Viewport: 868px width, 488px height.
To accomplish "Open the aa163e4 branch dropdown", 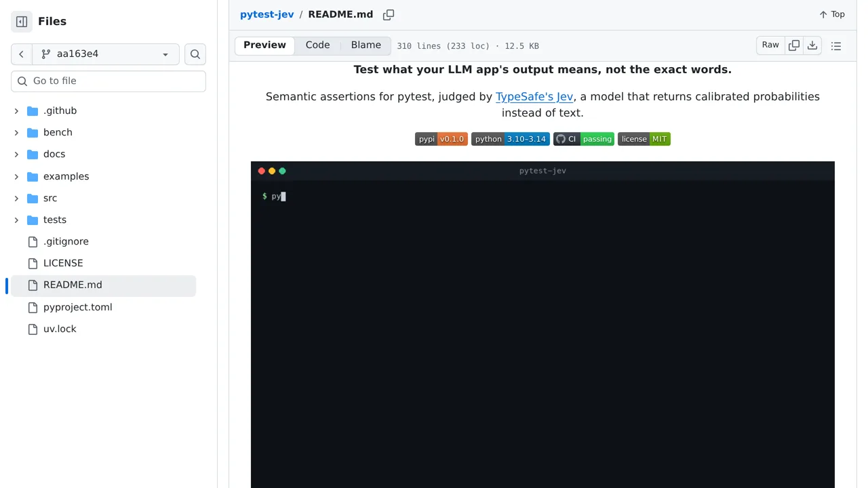I will (106, 54).
